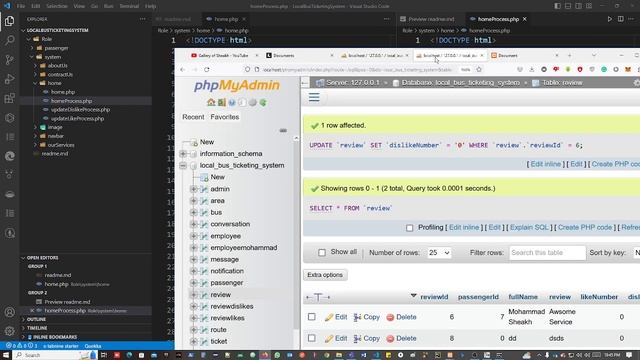Expand aboutUs folder in VS Code
The width and height of the screenshot is (640, 360).
point(36,65)
